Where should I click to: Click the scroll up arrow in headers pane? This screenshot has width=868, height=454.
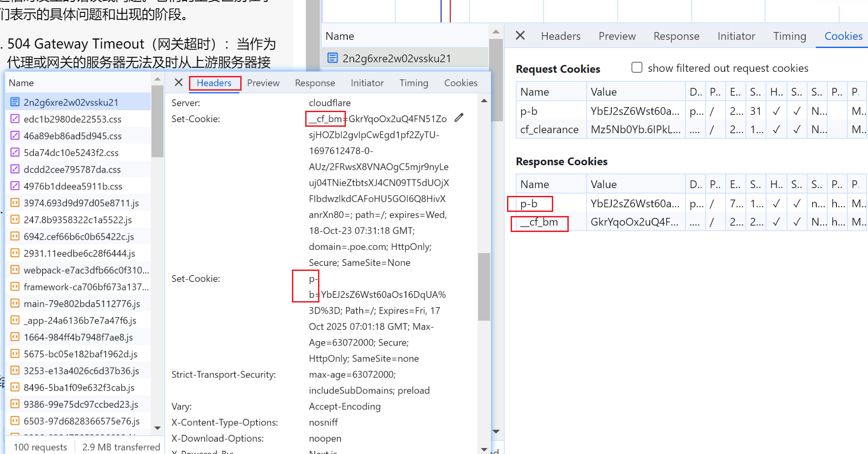pos(484,101)
